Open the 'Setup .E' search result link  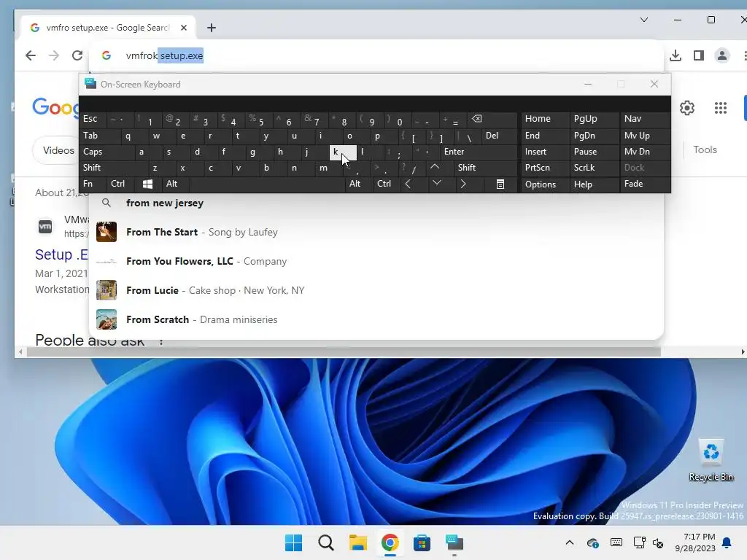61,254
